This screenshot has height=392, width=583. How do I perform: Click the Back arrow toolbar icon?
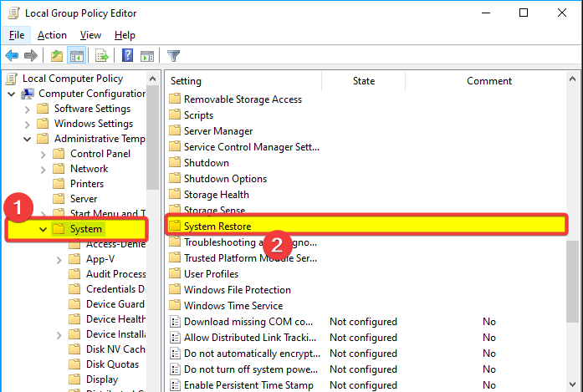(12, 56)
